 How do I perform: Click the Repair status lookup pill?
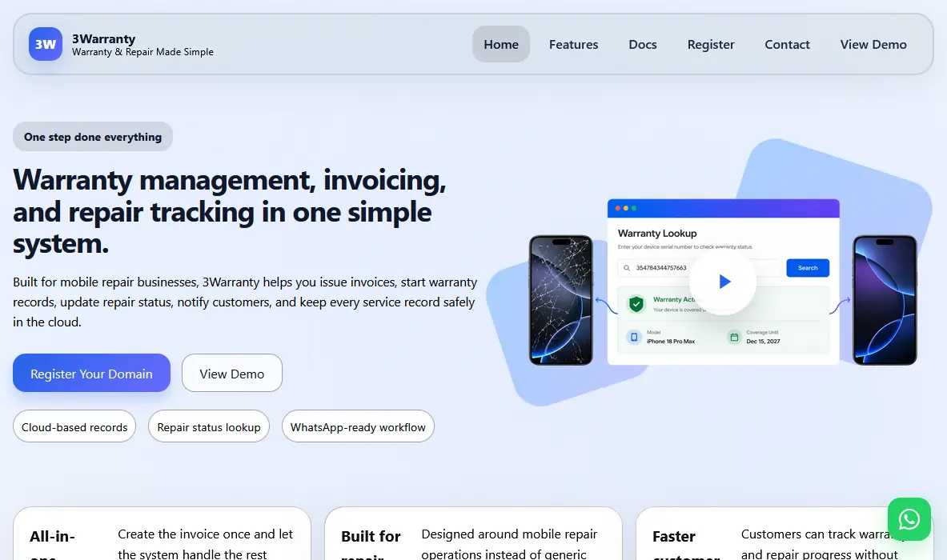(208, 426)
